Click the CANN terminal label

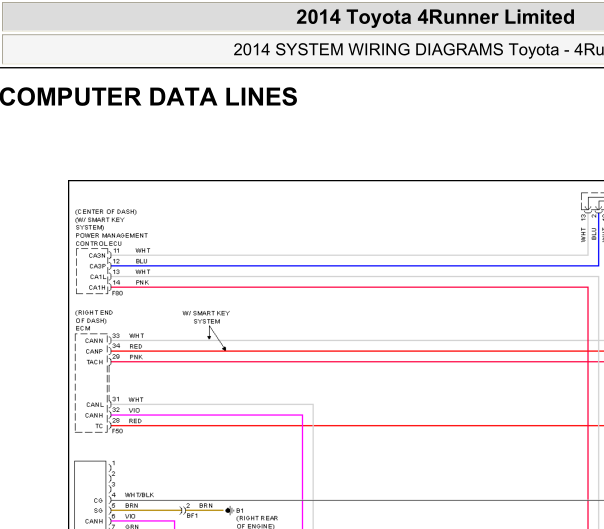point(94,341)
